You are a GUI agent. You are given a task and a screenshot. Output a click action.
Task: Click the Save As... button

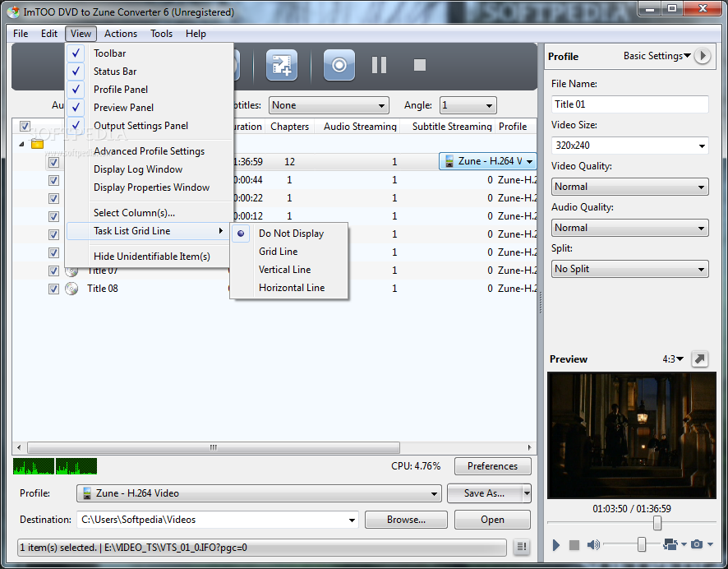[485, 493]
